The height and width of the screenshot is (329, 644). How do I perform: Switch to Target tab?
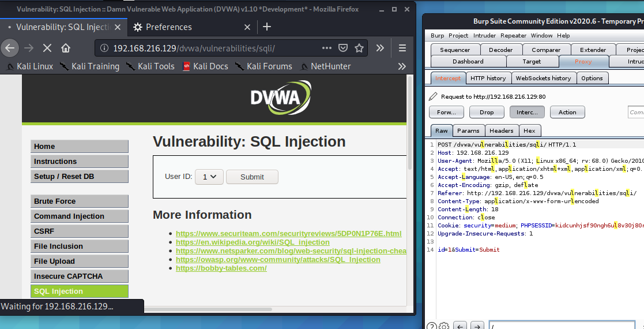532,61
